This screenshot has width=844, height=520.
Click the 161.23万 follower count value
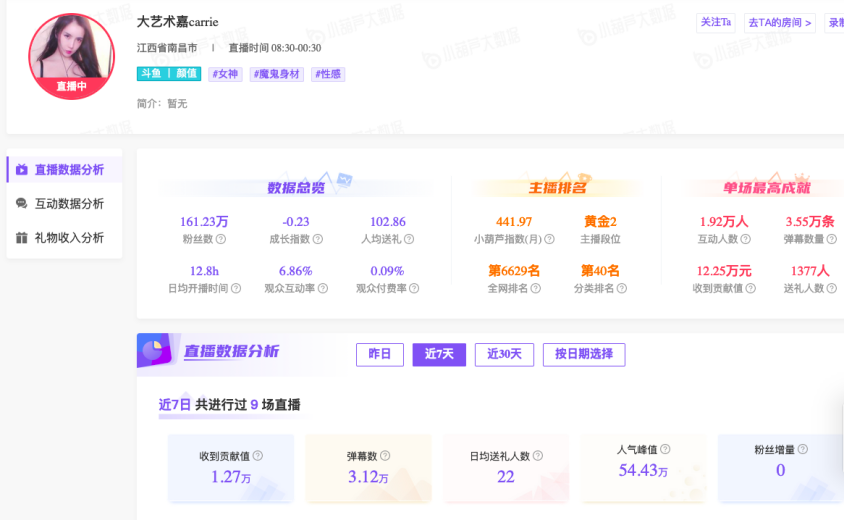coord(204,222)
